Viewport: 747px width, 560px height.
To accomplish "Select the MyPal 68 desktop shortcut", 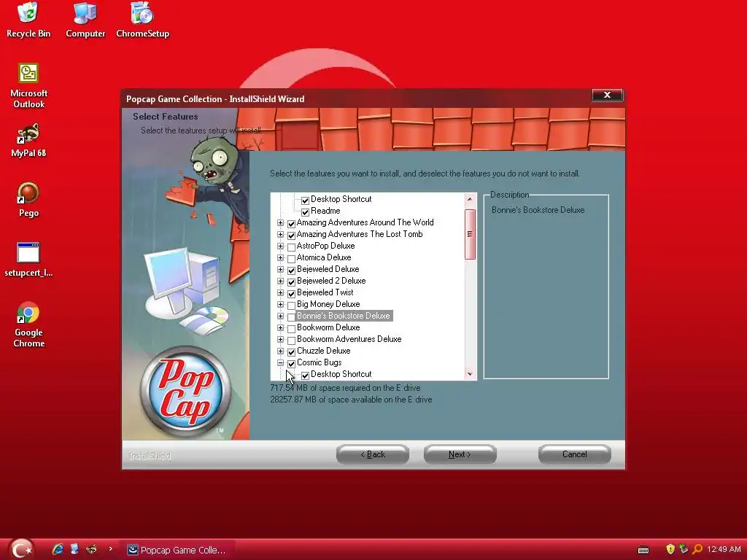I will [28, 141].
